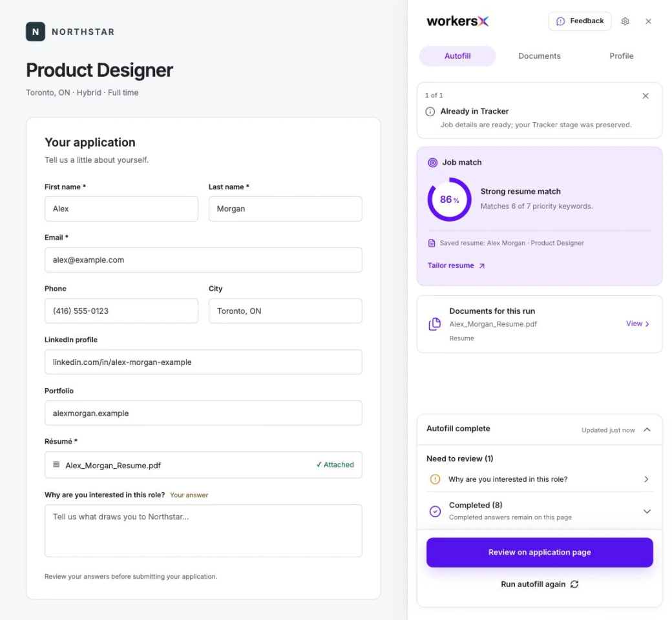Click the documents icon in Documents for this run
The width and height of the screenshot is (672, 620).
point(435,324)
